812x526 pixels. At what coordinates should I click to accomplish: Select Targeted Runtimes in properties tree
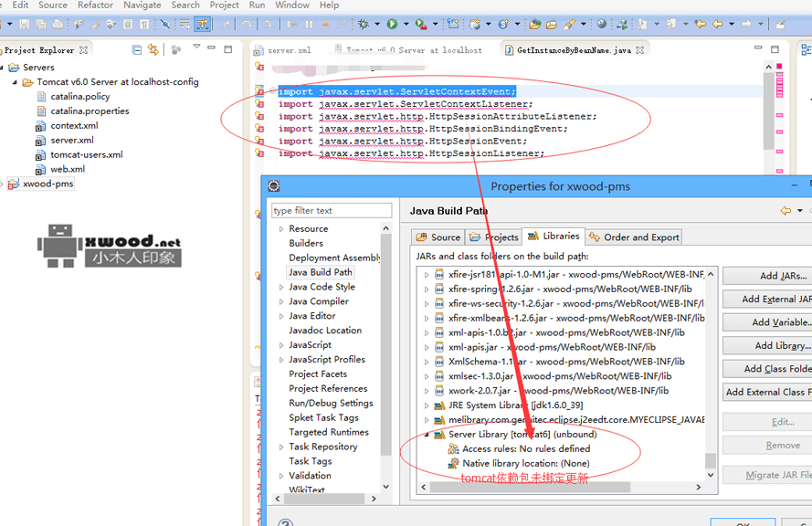pos(329,432)
